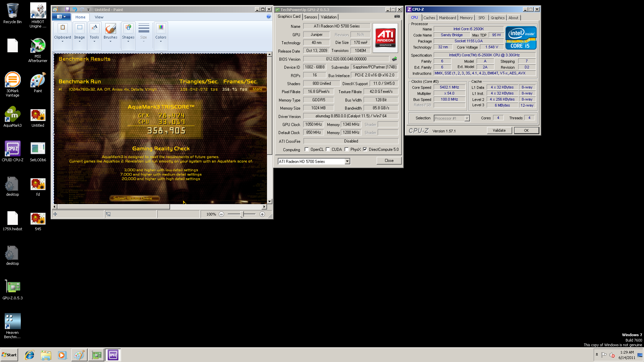Click the Paint zoom out minus icon

tap(221, 214)
